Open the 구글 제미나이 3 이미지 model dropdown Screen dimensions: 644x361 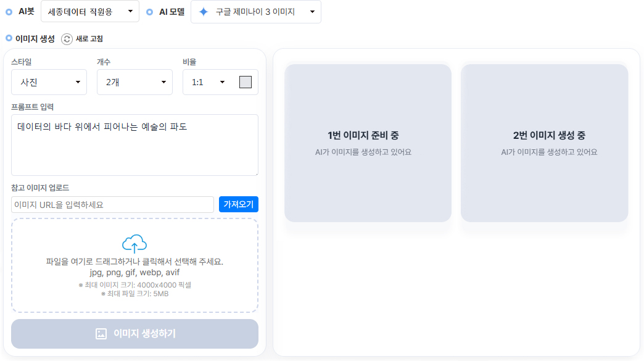tap(256, 12)
